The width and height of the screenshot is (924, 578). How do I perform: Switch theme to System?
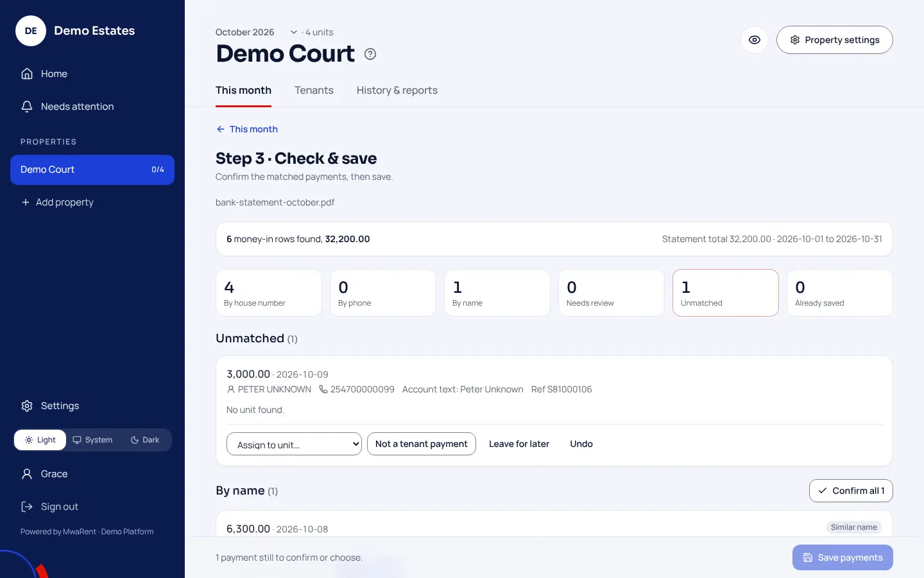[92, 440]
